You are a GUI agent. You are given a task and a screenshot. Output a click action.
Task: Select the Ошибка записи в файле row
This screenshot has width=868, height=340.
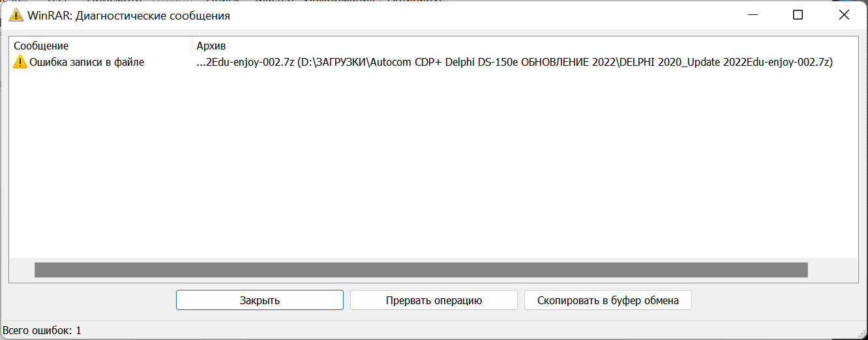[x=87, y=63]
